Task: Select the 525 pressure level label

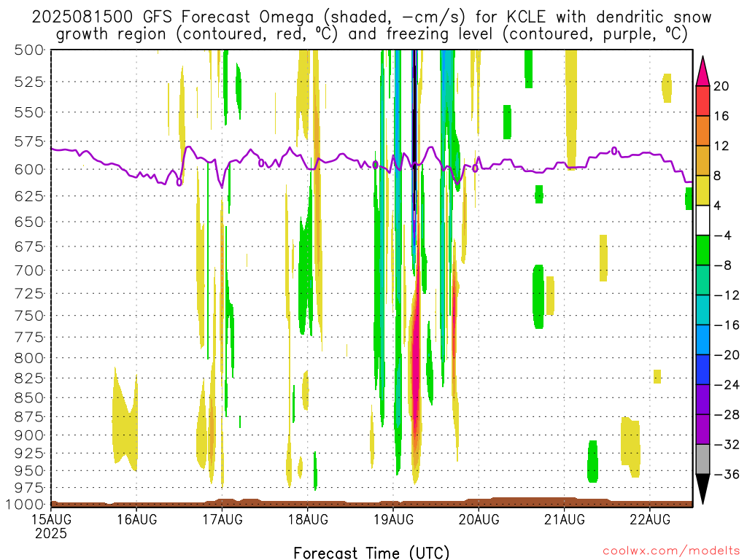Action: point(29,82)
